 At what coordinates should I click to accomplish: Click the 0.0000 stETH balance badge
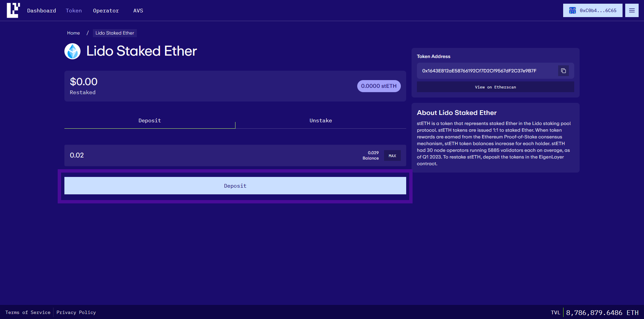click(379, 86)
